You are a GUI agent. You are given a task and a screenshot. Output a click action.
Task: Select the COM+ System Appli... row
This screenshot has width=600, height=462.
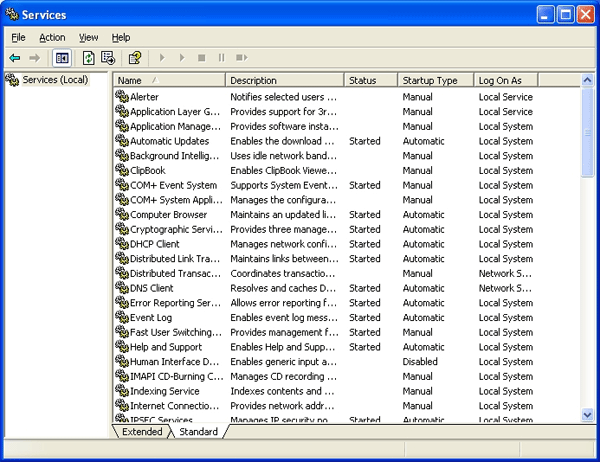[346, 200]
